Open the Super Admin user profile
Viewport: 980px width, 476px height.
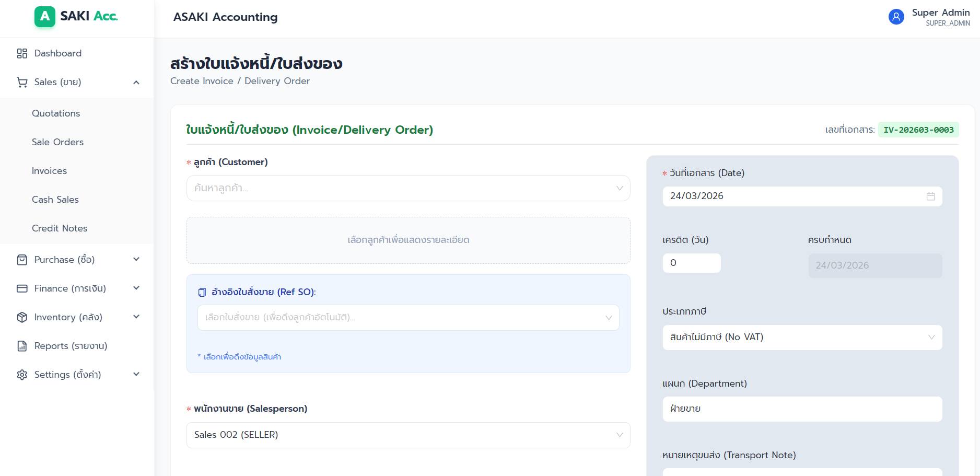tap(929, 17)
